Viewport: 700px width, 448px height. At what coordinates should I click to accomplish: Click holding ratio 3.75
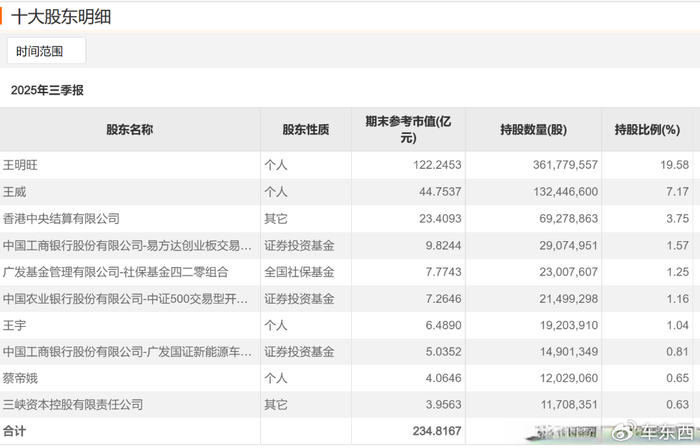point(678,219)
